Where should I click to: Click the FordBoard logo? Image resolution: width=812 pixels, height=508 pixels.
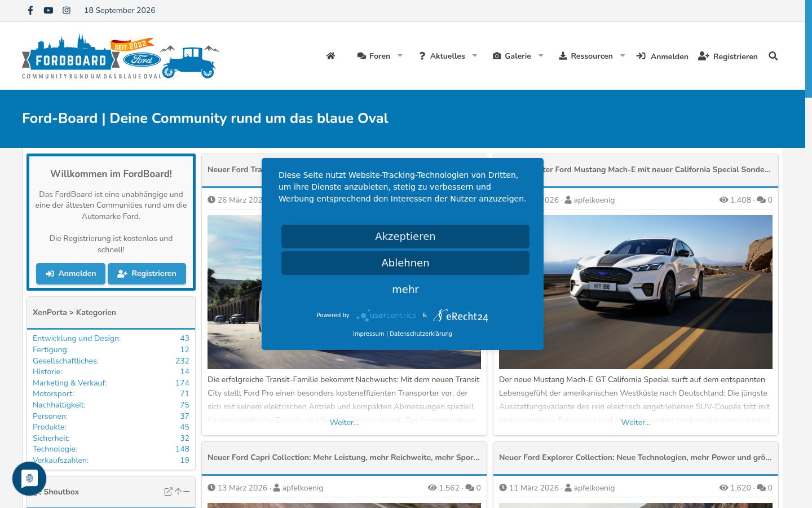[121, 56]
